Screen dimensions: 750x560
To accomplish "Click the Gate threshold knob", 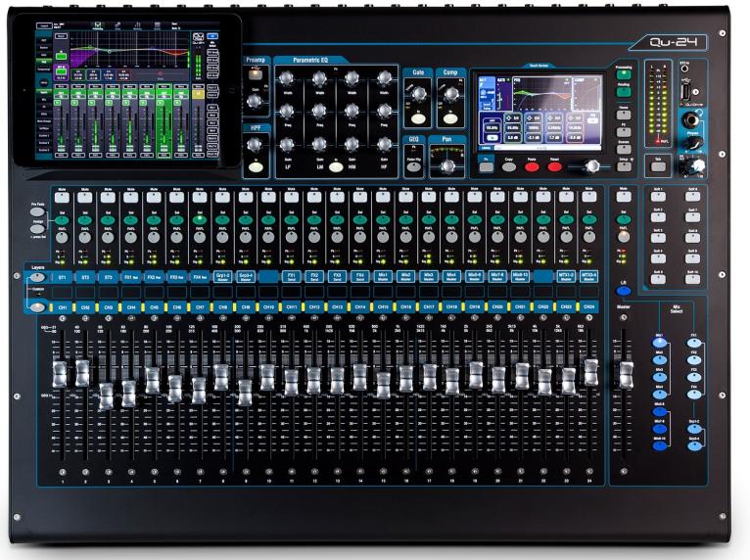I will click(419, 93).
